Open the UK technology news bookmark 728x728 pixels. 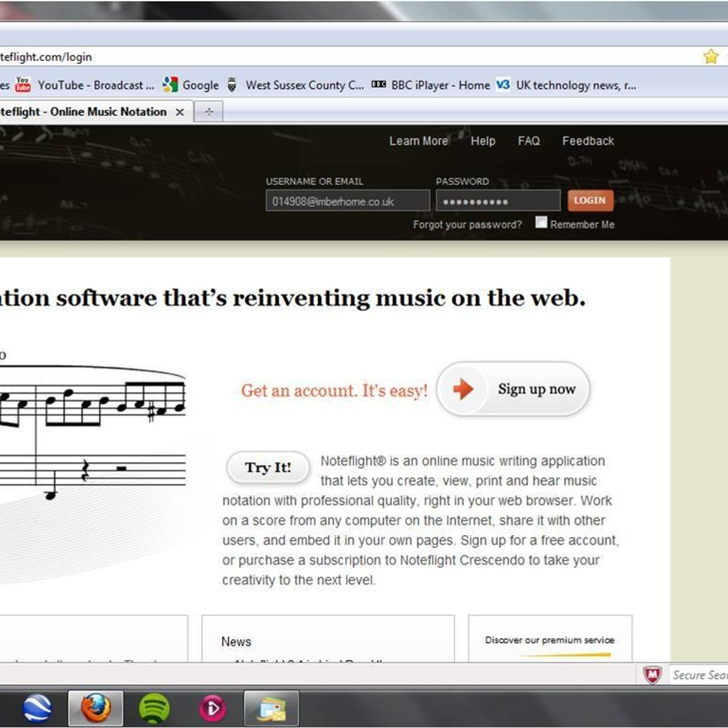click(566, 85)
